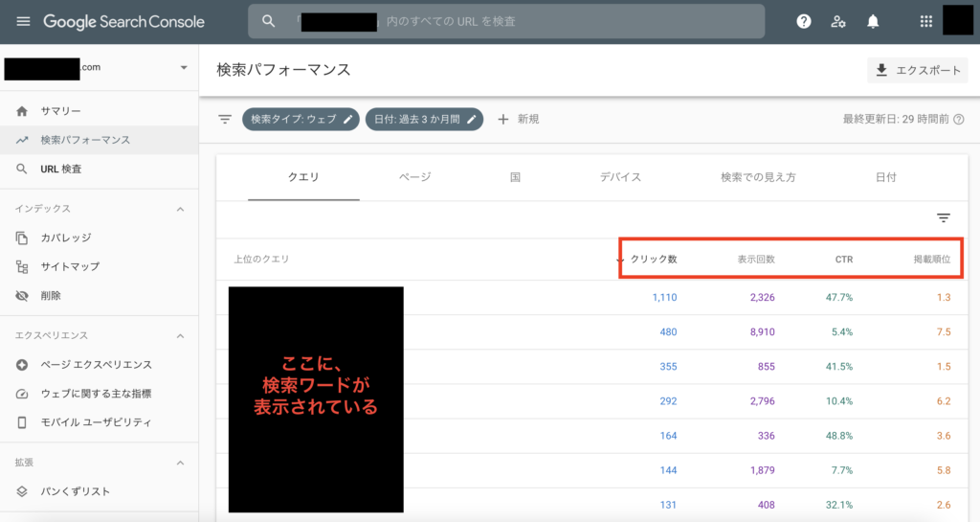Click the filter lines icon beside 検索タイプ chip

(x=225, y=119)
